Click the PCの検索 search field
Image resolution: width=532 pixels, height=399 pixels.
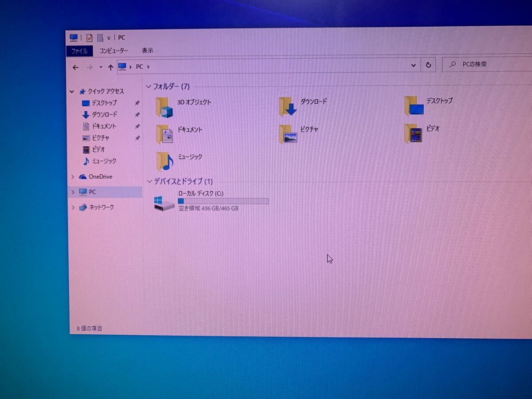[x=487, y=64]
